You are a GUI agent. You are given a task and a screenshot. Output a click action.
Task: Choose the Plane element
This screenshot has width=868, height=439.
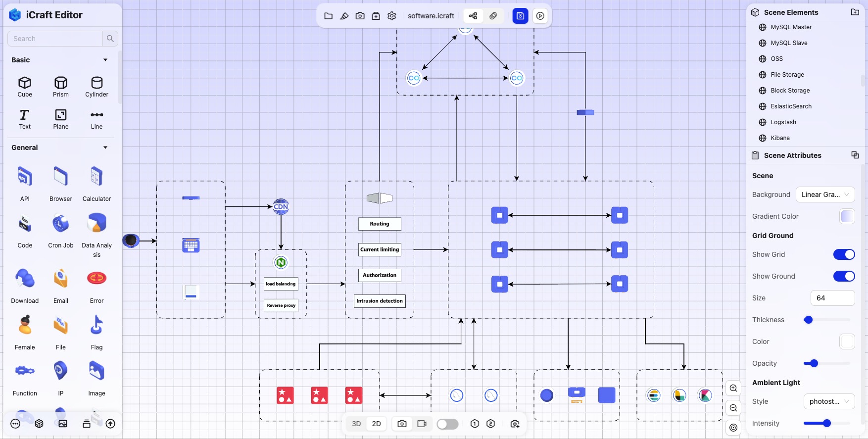61,119
